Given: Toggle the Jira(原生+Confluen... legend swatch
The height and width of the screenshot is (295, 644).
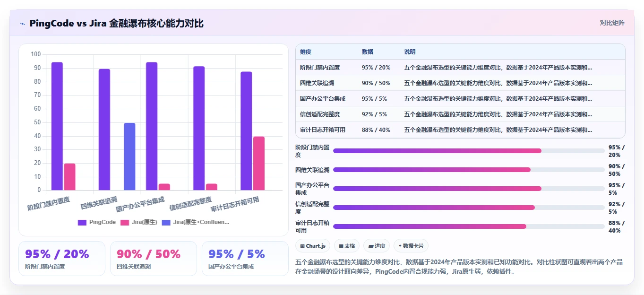Looking at the screenshot, I should coord(166,222).
